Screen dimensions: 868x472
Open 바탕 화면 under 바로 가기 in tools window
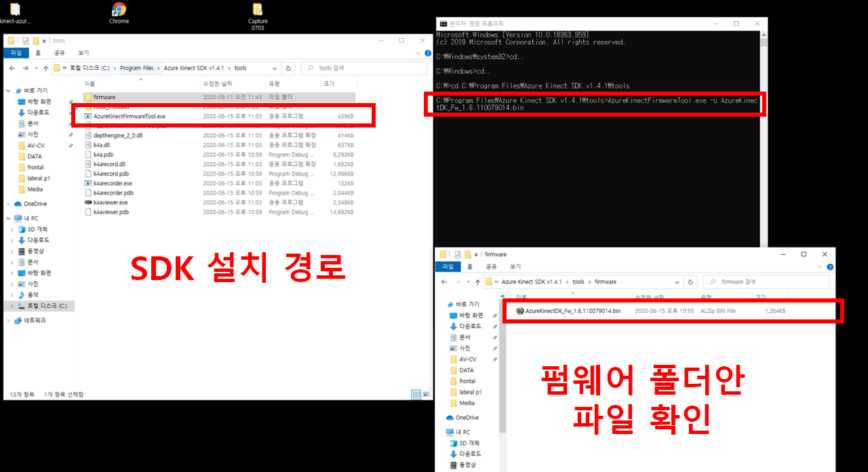click(38, 101)
